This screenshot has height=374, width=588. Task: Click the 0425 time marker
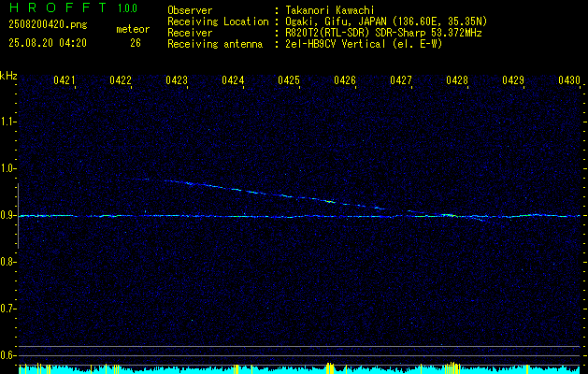(x=289, y=79)
